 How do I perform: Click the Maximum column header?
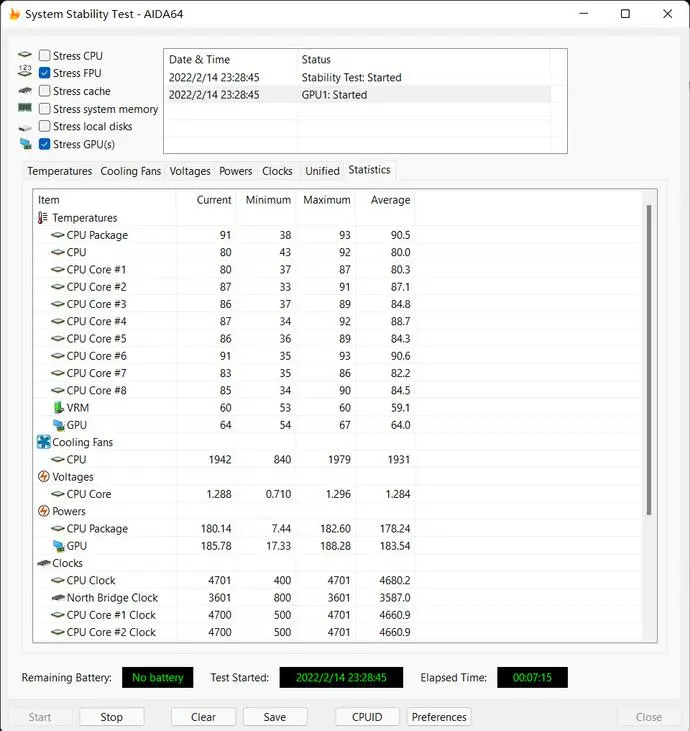pos(326,200)
